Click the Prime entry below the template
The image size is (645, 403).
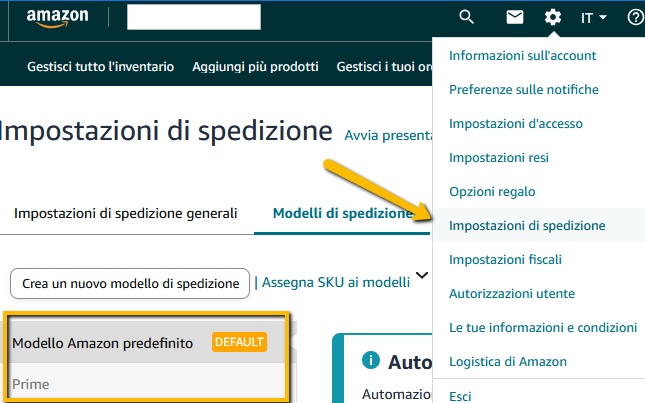click(x=31, y=384)
